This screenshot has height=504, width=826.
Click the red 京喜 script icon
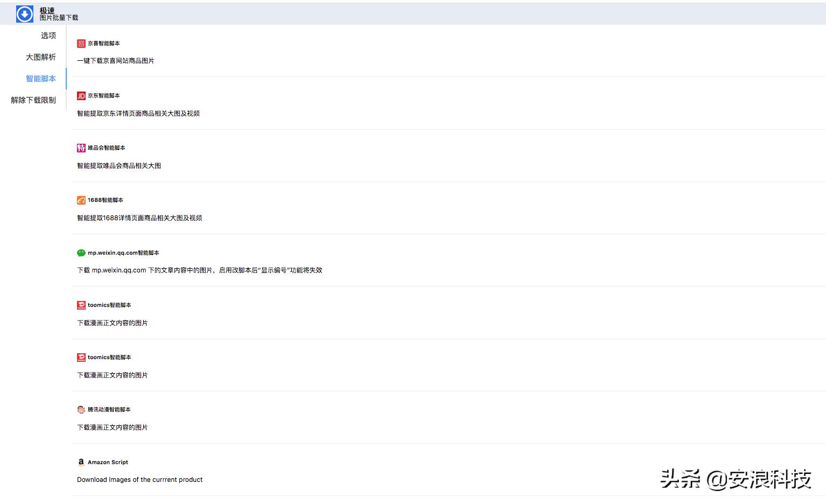81,44
